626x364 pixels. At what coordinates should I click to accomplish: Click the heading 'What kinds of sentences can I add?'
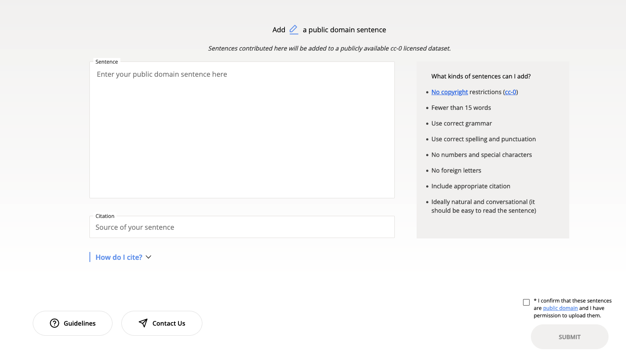tap(481, 76)
